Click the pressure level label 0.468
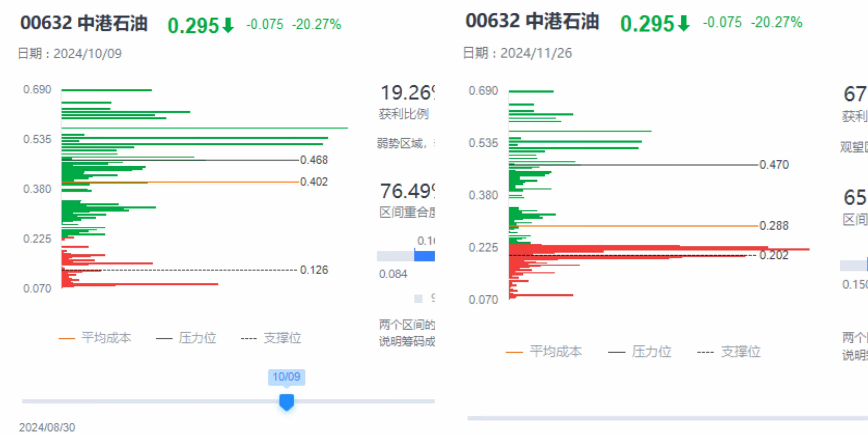 tap(314, 160)
